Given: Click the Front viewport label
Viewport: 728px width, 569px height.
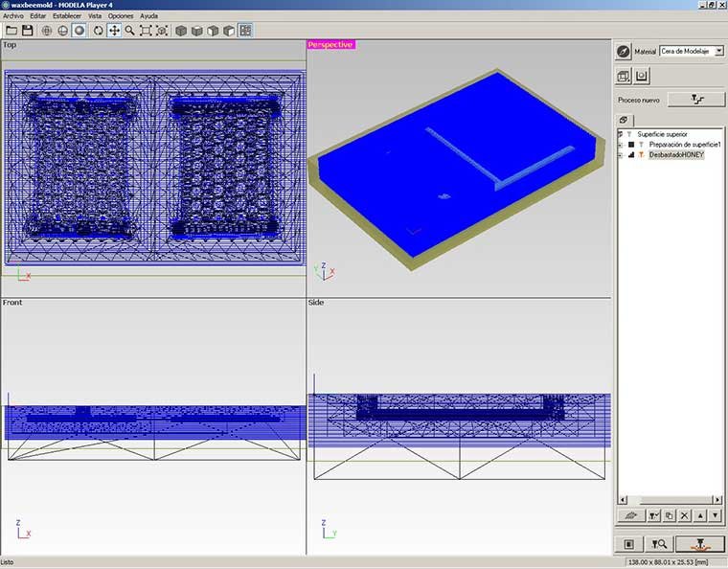Looking at the screenshot, I should click(12, 302).
